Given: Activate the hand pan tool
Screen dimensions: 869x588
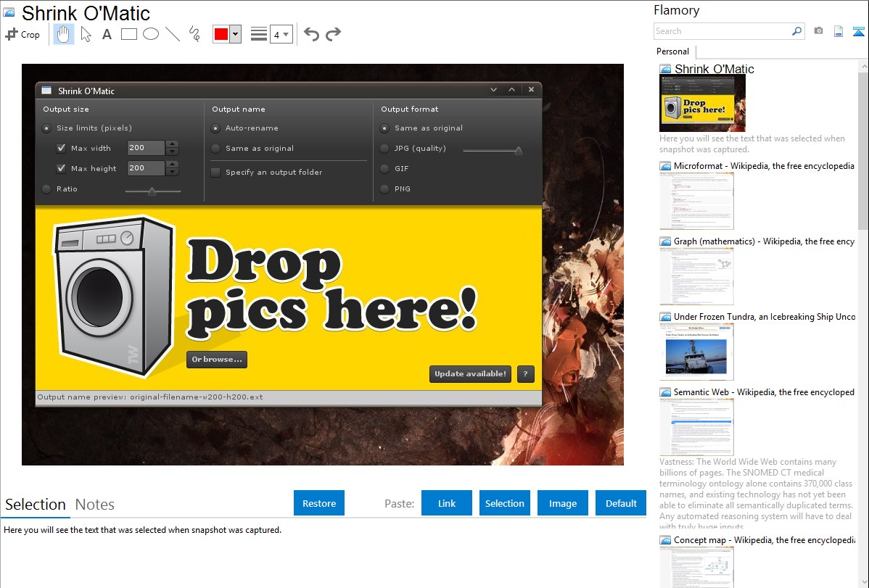Looking at the screenshot, I should (x=63, y=34).
